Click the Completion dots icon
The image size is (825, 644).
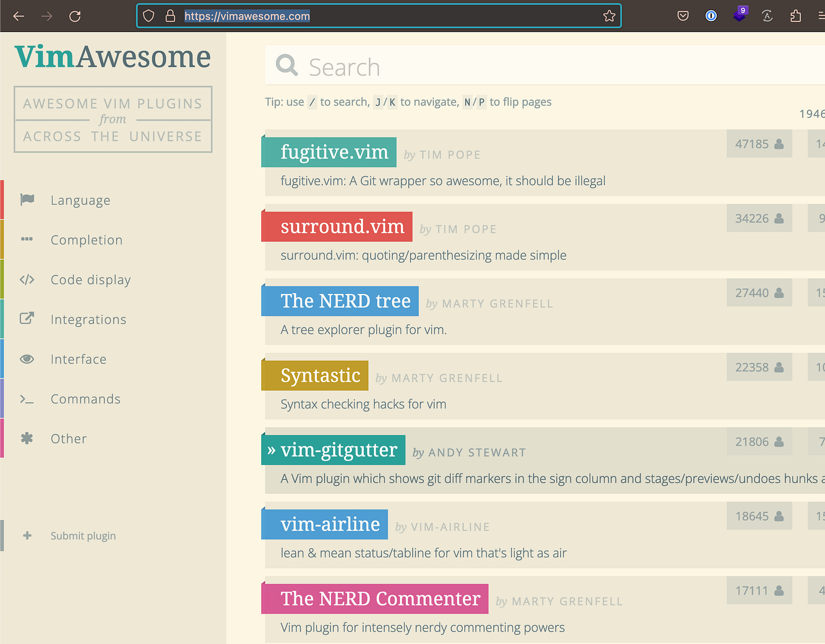tap(27, 239)
